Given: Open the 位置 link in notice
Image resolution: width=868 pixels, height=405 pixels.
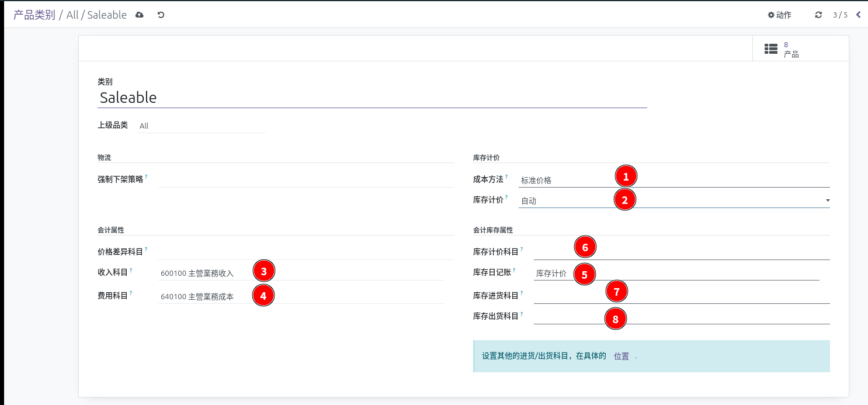Looking at the screenshot, I should point(622,356).
